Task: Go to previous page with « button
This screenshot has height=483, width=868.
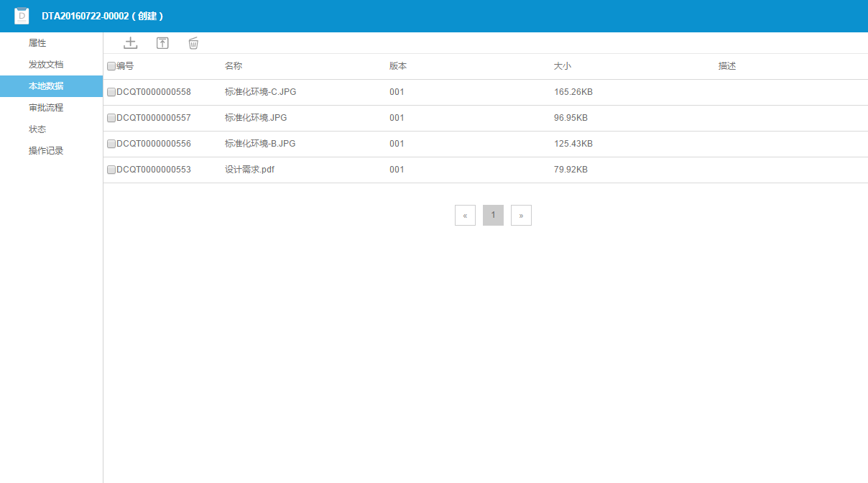Action: (465, 215)
